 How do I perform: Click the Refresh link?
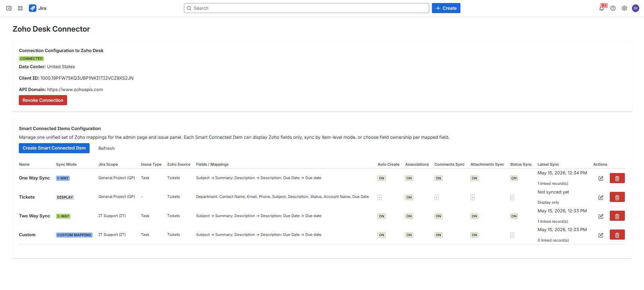point(106,148)
